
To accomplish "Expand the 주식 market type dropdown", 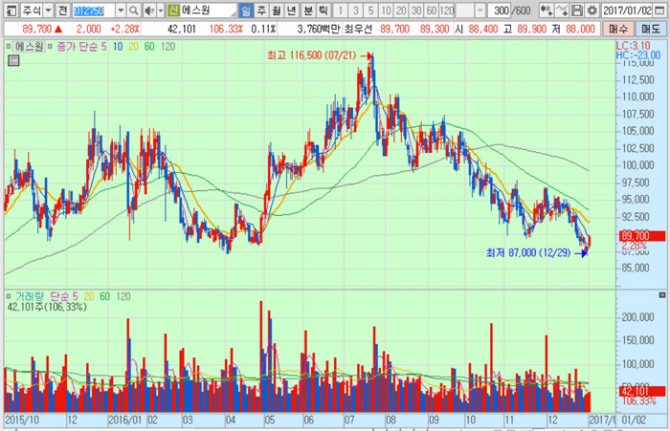I will [49, 9].
